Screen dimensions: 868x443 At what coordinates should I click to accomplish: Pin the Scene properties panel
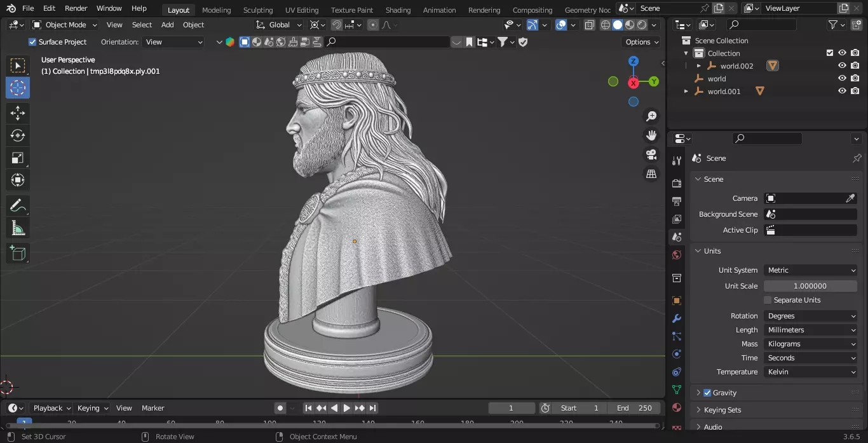pos(857,158)
